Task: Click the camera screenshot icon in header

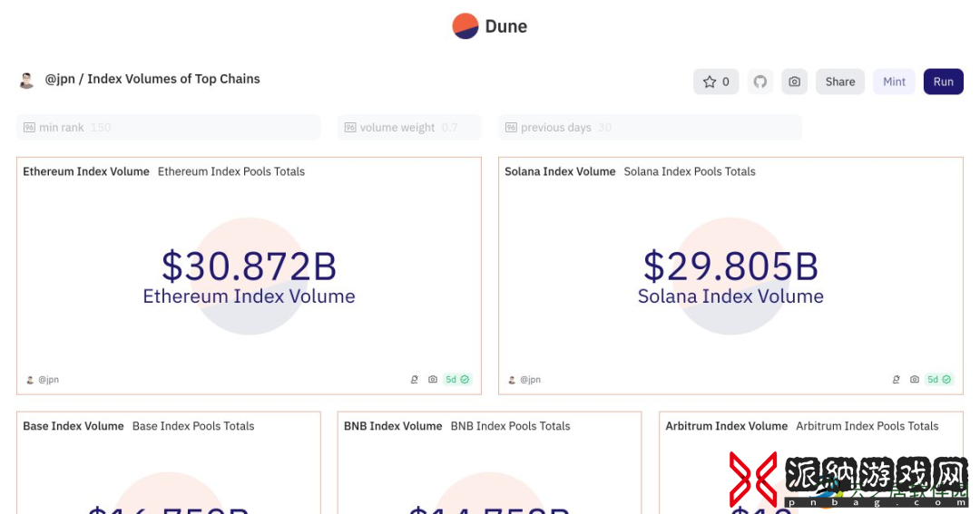Action: 794,82
